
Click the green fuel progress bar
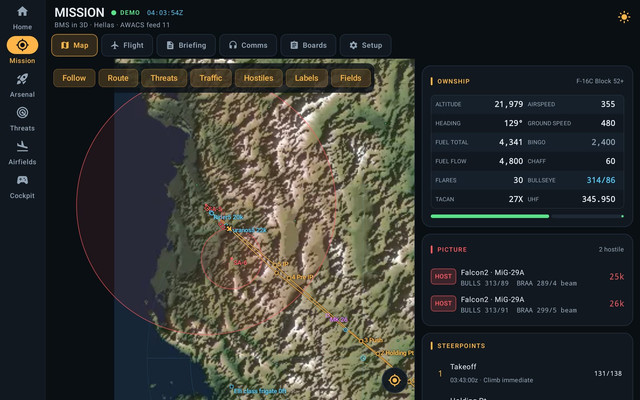(490, 216)
